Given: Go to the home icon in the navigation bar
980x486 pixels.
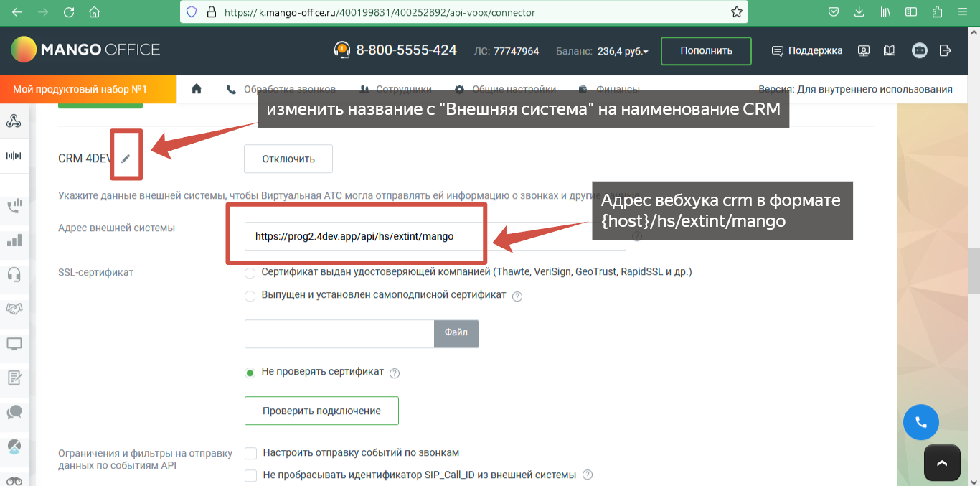Looking at the screenshot, I should (197, 89).
